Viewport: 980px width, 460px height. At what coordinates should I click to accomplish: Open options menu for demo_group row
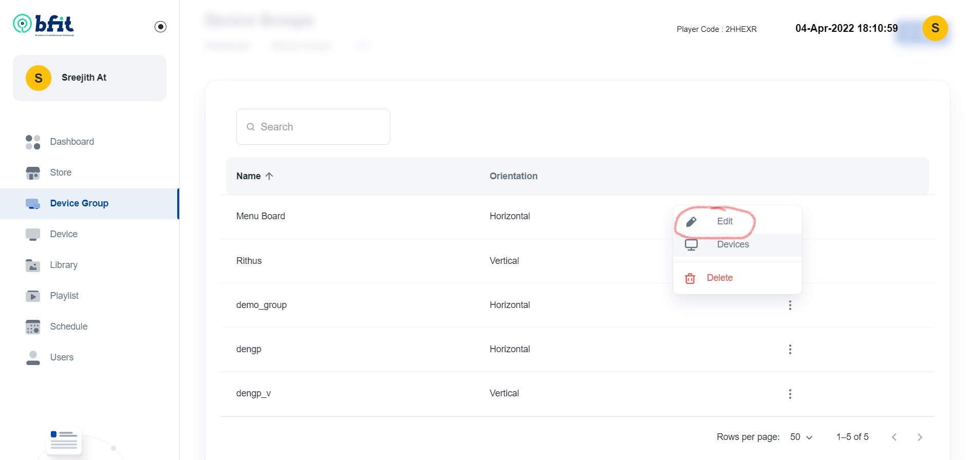[x=790, y=305]
